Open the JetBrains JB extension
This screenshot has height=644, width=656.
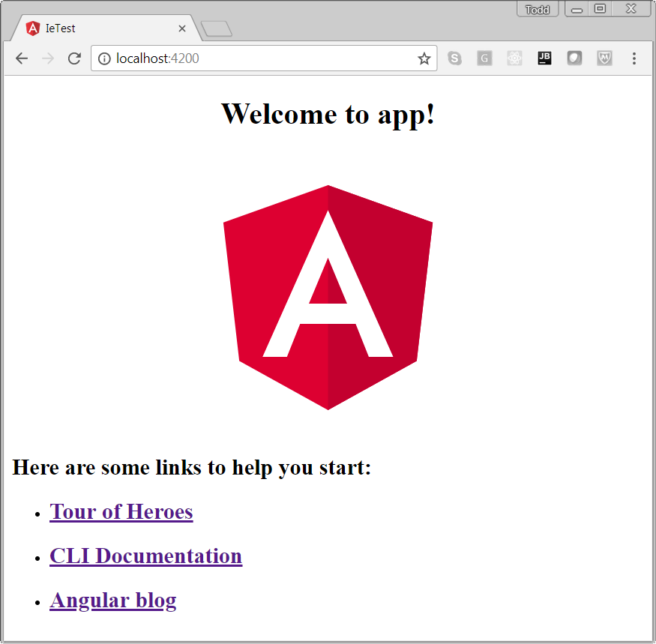[544, 58]
